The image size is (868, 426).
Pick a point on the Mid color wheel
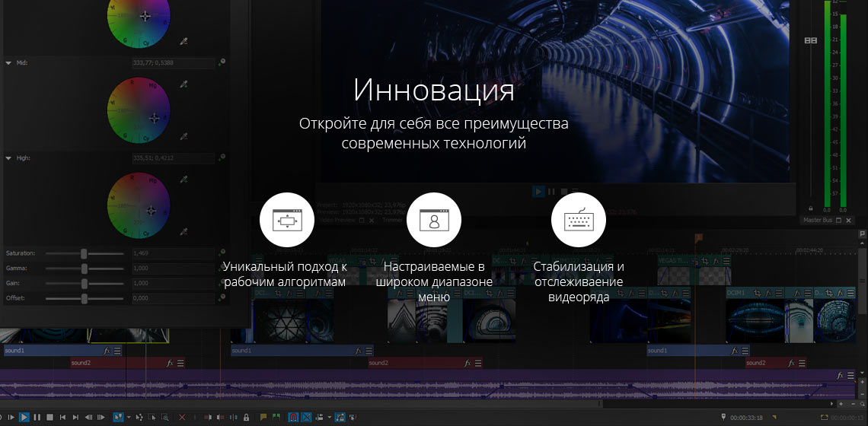click(x=139, y=110)
